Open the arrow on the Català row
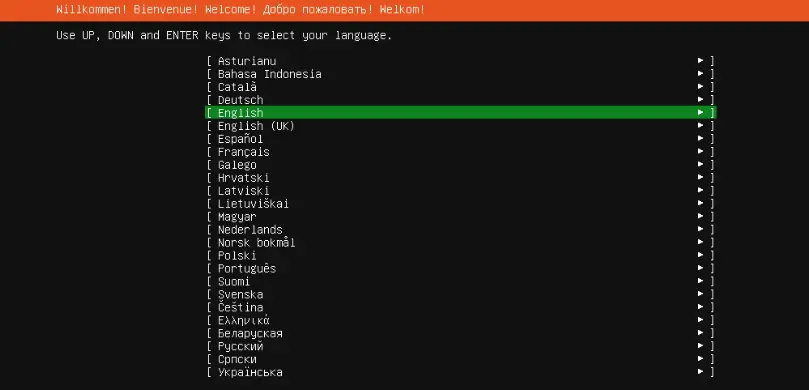 [700, 86]
